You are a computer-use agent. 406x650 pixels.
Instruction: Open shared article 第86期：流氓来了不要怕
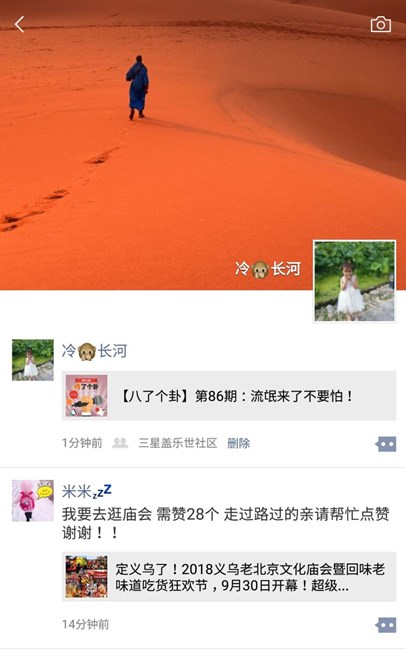[x=229, y=395]
